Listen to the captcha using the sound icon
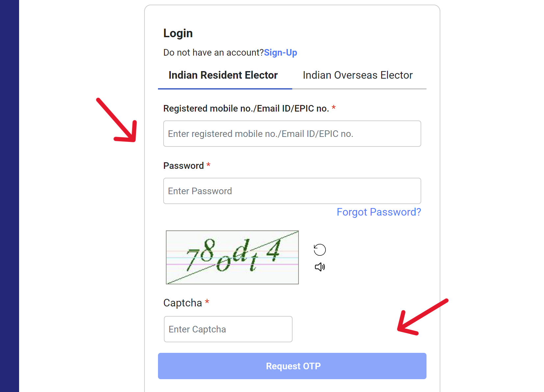 [320, 267]
